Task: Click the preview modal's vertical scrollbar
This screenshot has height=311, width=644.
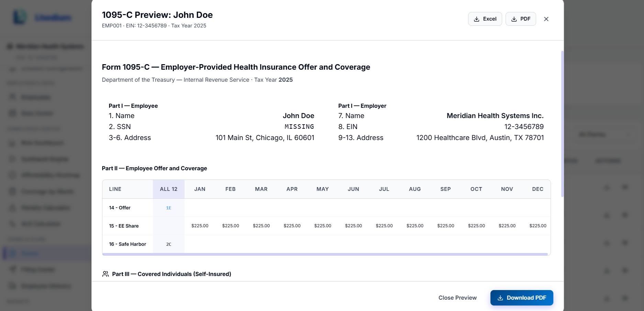Action: pyautogui.click(x=562, y=124)
